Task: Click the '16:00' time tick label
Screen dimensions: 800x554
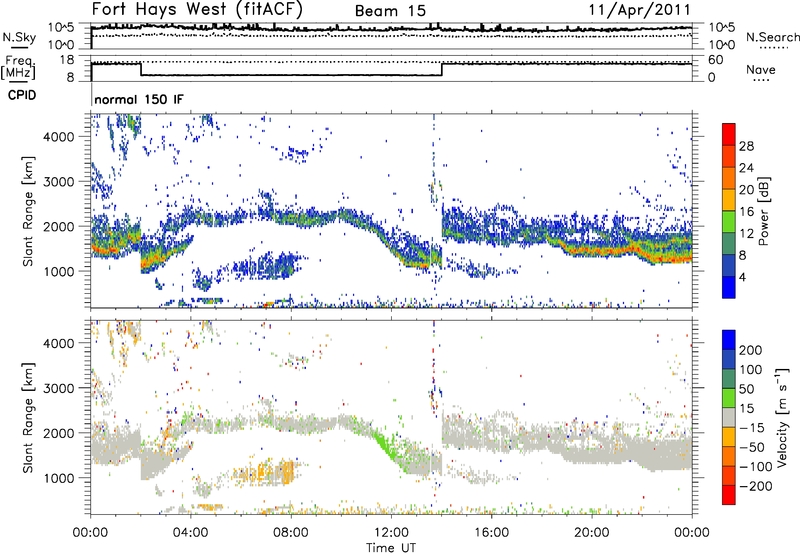Action: coord(491,533)
